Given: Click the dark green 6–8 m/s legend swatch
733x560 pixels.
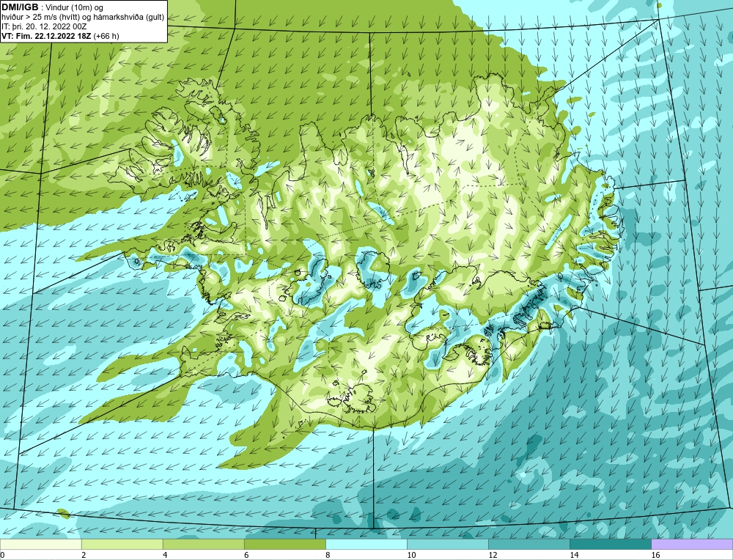Looking at the screenshot, I should [284, 544].
